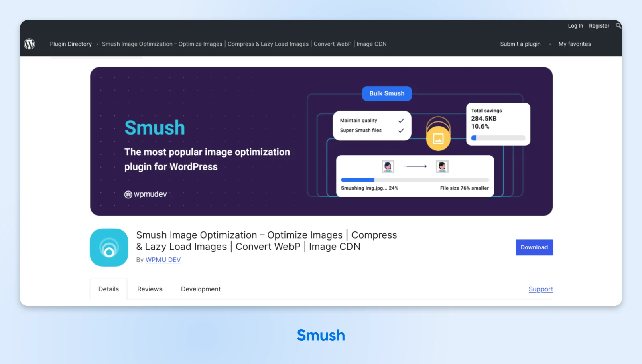The image size is (642, 364).
Task: Click the '10.6%' savings value
Action: tap(480, 127)
